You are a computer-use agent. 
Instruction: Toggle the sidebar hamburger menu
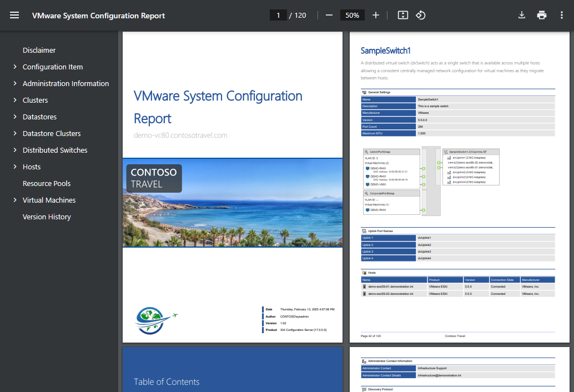(x=14, y=15)
